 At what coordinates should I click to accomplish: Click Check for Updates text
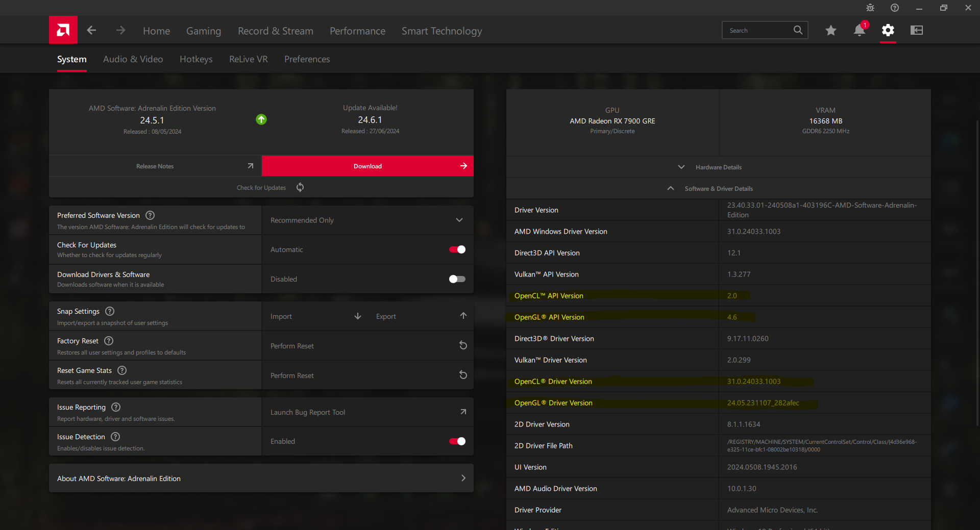[261, 188]
